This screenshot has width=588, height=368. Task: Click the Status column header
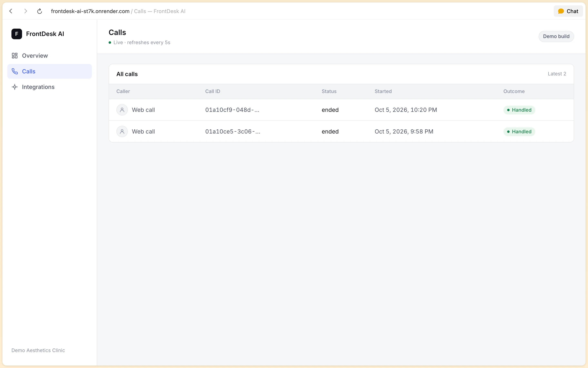pos(329,91)
